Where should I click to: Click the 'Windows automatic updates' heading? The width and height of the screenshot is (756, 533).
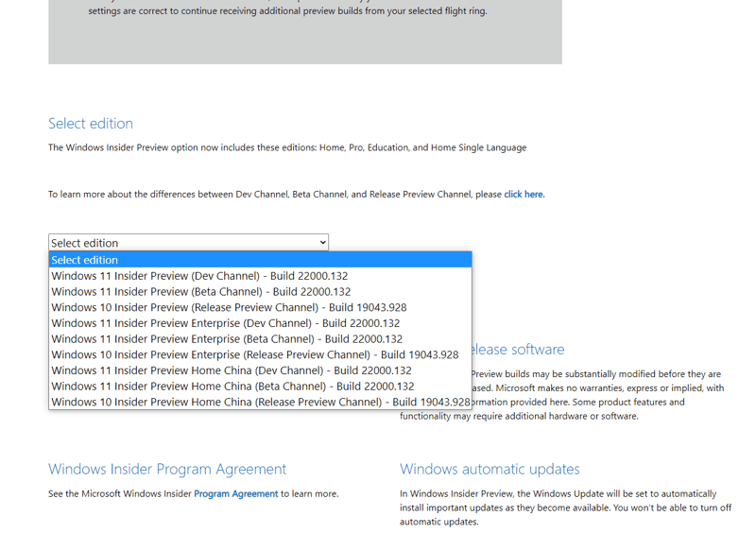(x=490, y=469)
